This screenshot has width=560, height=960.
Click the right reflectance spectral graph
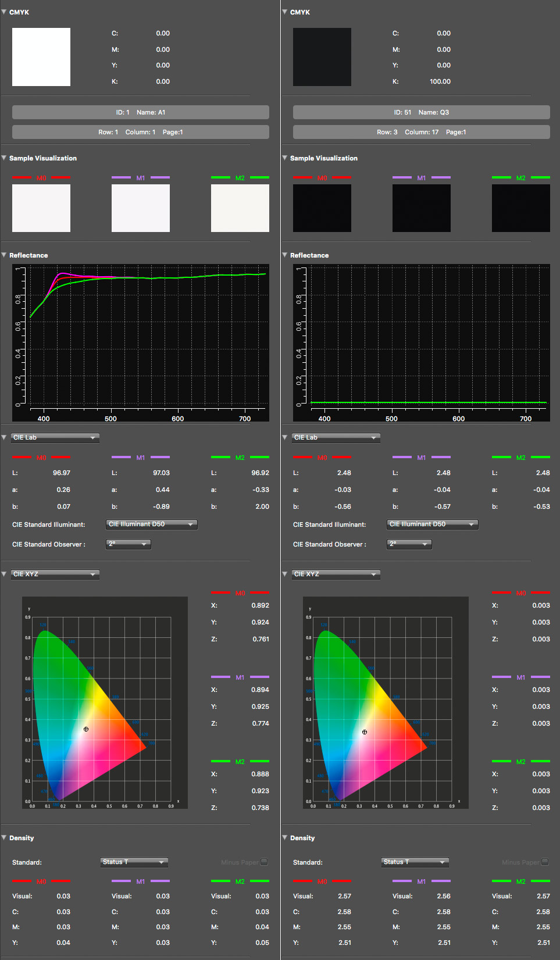click(422, 343)
